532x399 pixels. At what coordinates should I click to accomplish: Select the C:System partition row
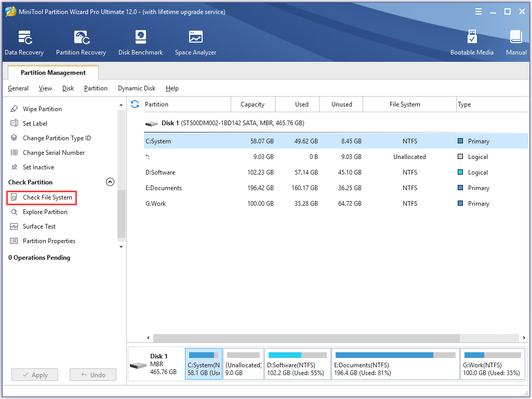coord(336,141)
